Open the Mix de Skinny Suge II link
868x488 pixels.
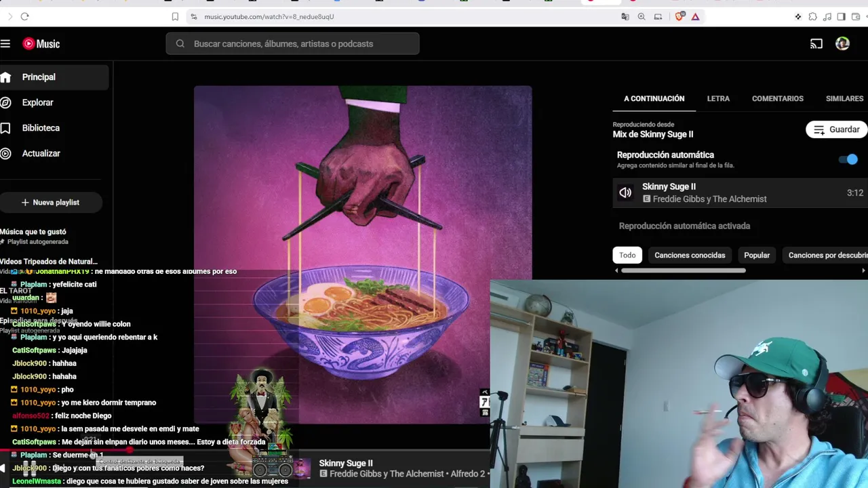click(653, 134)
